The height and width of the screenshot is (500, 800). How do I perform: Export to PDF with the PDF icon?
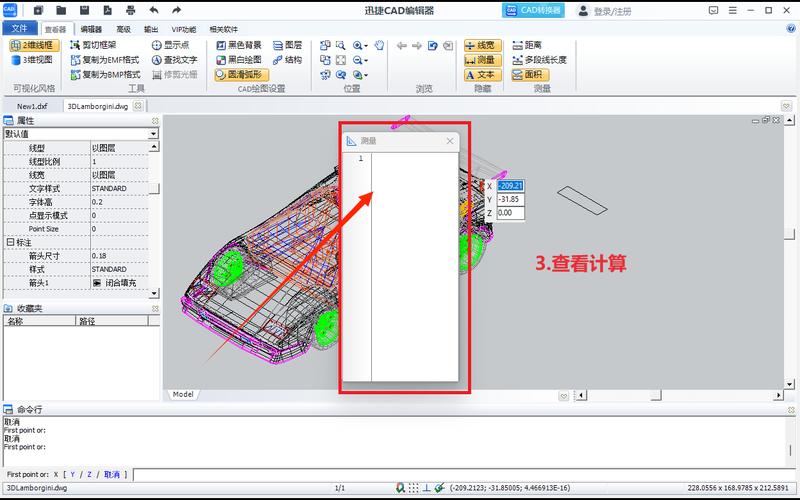(x=108, y=10)
